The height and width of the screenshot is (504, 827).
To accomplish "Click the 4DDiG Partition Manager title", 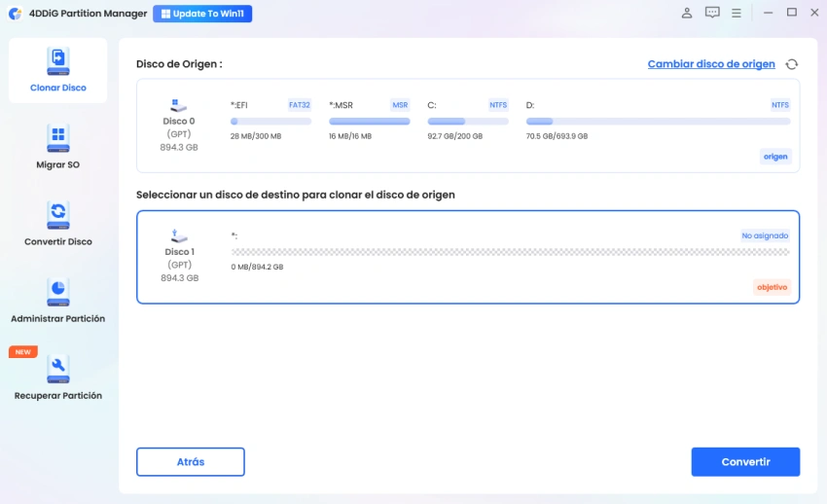I will click(x=89, y=14).
